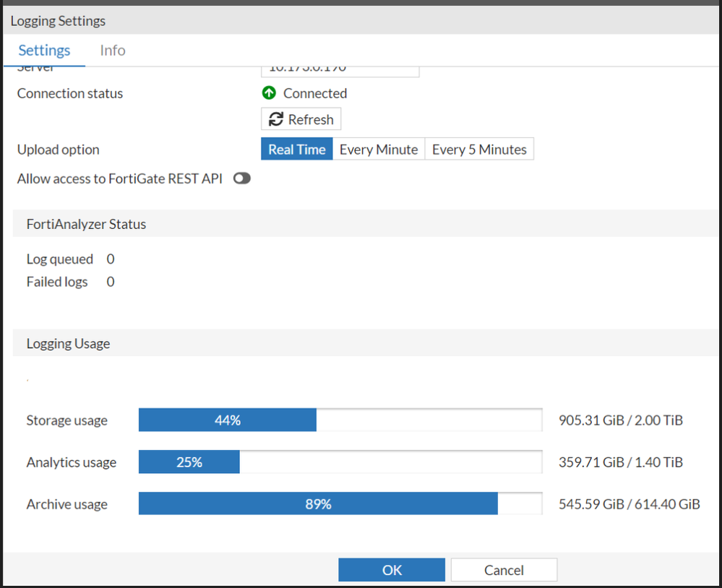Select Every 5 Minutes upload option
Image resolution: width=722 pixels, height=588 pixels.
tap(479, 150)
